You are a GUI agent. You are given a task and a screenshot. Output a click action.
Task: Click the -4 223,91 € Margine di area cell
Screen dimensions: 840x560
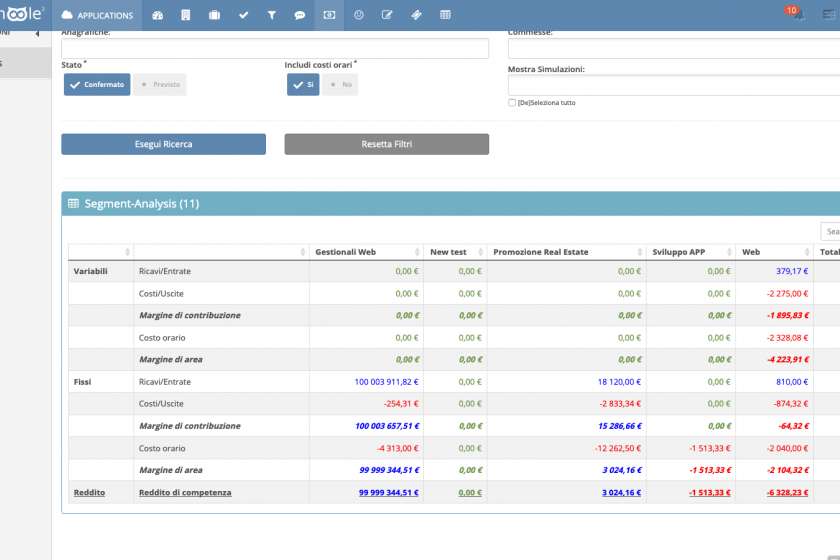[x=787, y=360]
